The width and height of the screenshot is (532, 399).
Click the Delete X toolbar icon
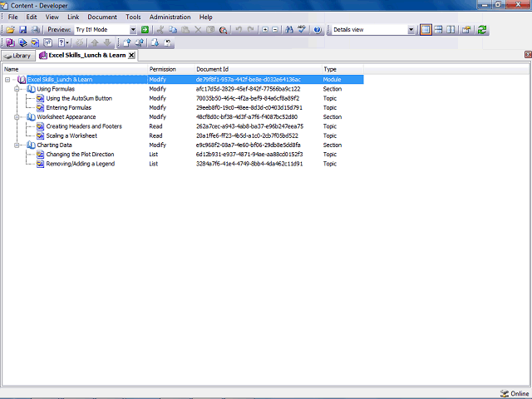click(198, 30)
